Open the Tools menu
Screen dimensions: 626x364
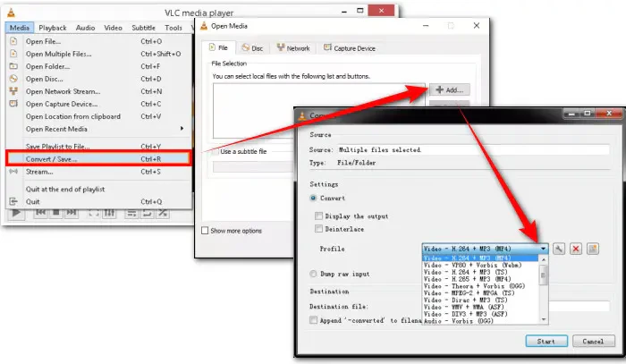pyautogui.click(x=173, y=28)
